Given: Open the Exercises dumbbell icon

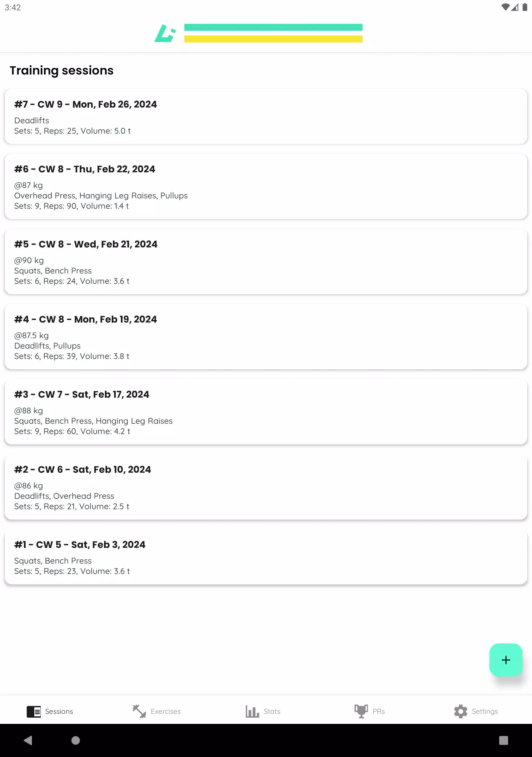Looking at the screenshot, I should 139,711.
